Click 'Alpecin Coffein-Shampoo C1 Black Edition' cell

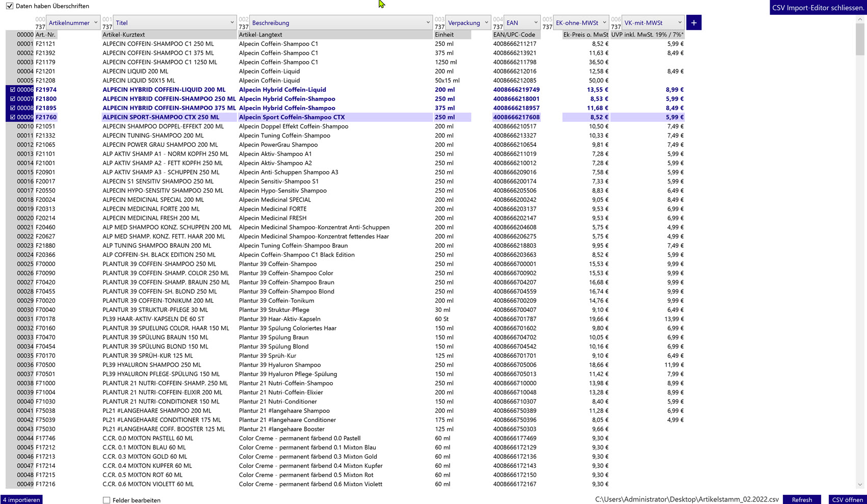(297, 255)
